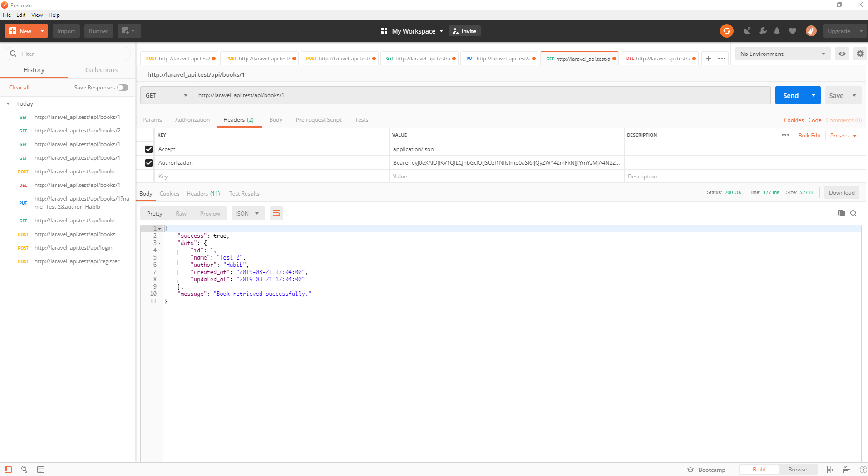Viewport: 868px width, 476px height.
Task: Open the New button dropdown arrow
Action: [42, 31]
